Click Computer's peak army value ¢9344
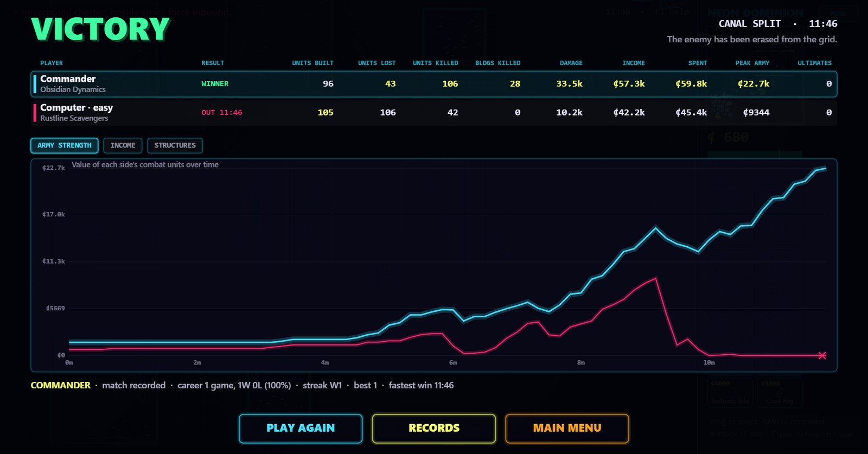This screenshot has width=868, height=454. [x=756, y=112]
